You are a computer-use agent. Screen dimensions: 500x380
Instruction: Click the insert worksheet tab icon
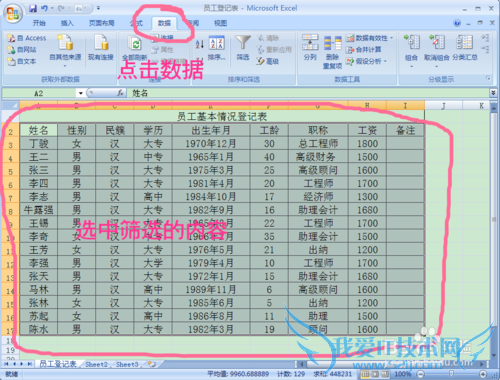[152, 364]
